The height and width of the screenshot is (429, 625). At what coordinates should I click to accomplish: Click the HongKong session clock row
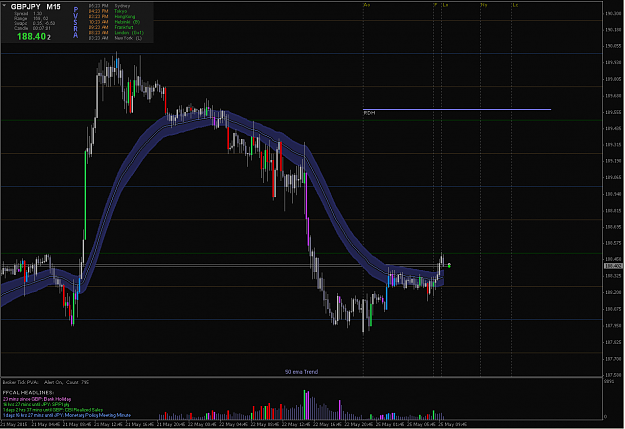(112, 17)
